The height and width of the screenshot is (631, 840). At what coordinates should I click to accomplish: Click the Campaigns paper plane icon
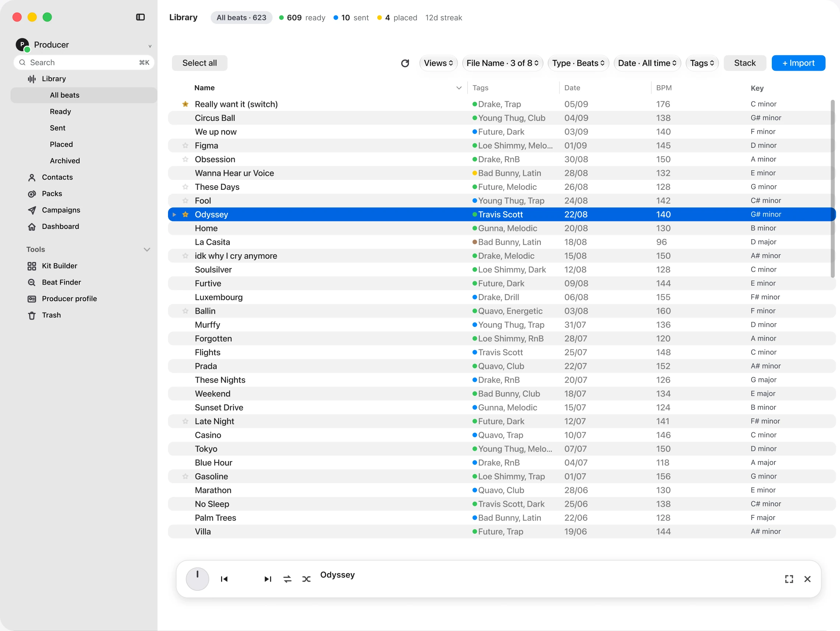point(32,210)
